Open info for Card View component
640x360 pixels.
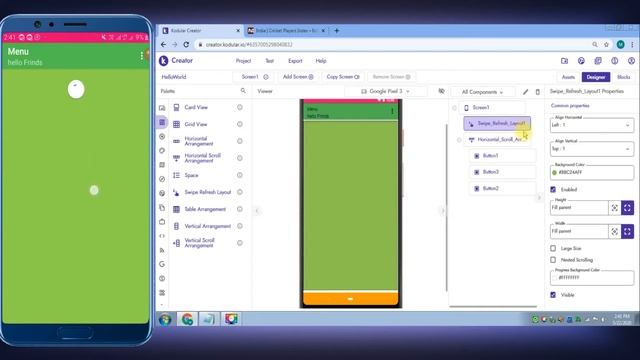click(x=240, y=107)
